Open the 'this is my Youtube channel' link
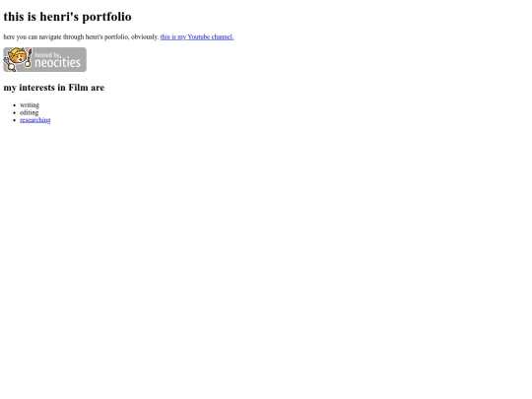The image size is (532, 399). click(197, 36)
